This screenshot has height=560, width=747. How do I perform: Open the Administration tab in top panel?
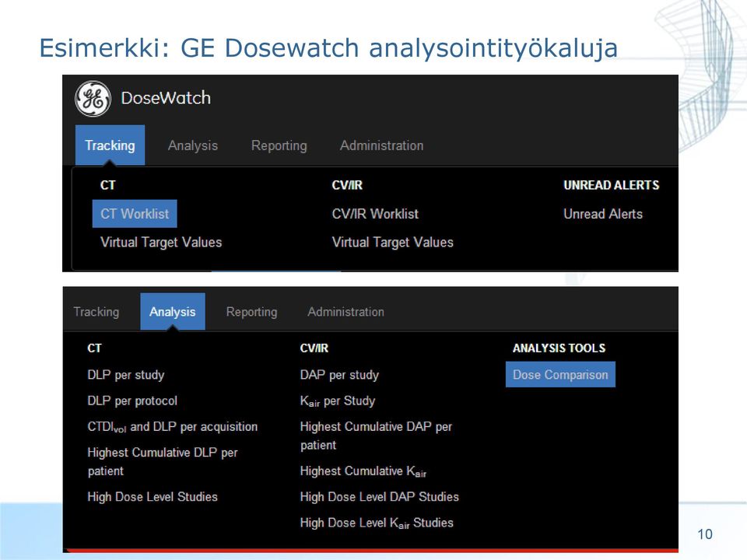(x=381, y=145)
